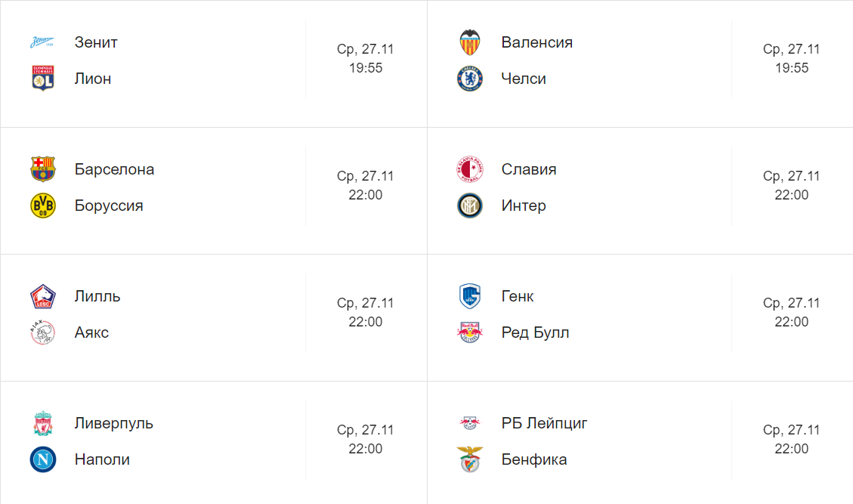853x504 pixels.
Task: Select the Valencia bat crest
Action: 469,42
